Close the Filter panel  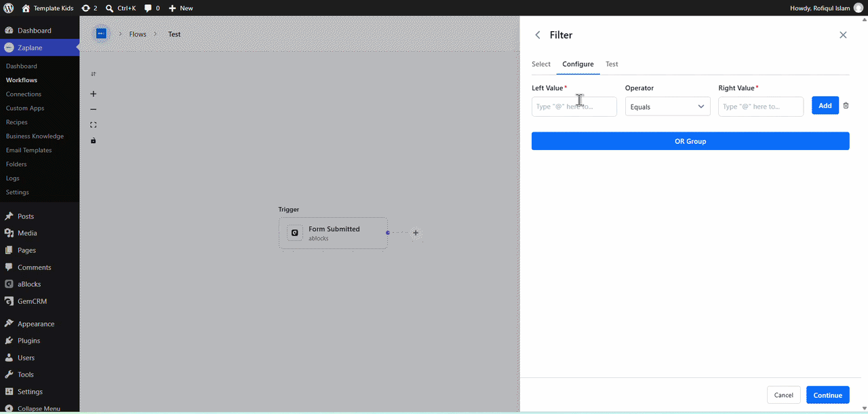tap(843, 35)
